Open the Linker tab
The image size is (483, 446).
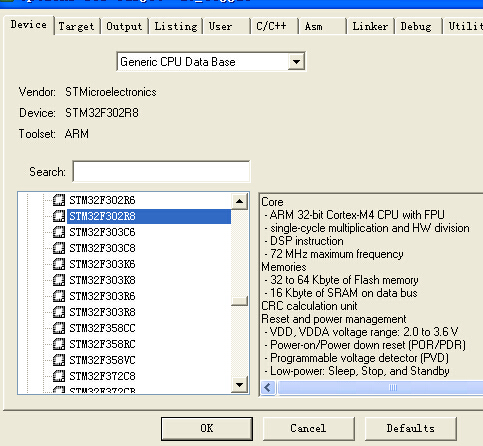[370, 26]
